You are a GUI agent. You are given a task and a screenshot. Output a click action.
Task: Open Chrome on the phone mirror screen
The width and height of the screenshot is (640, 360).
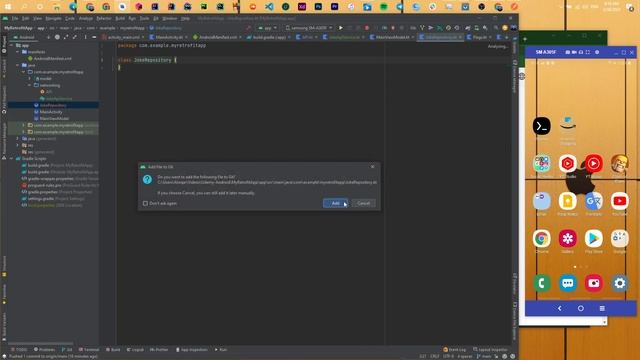542,238
